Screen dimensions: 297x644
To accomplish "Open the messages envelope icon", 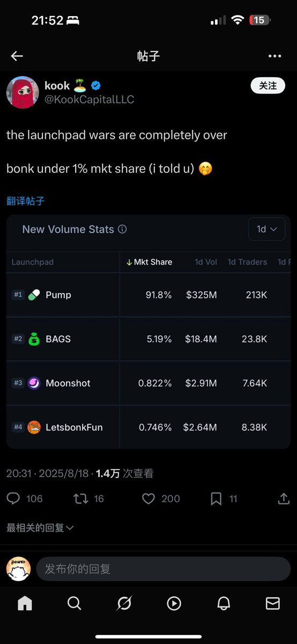I will click(273, 603).
